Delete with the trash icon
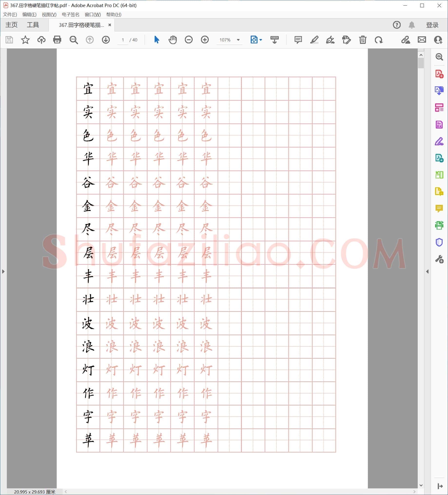448x495 pixels. (x=363, y=40)
